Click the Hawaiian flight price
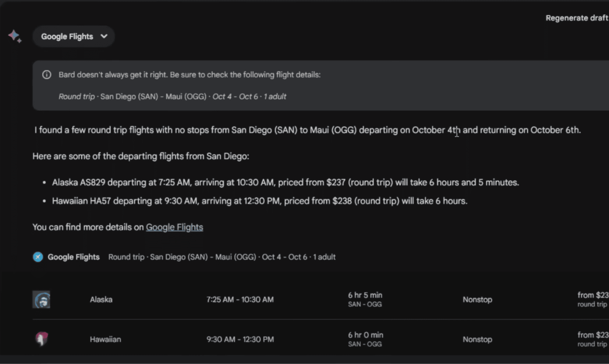The width and height of the screenshot is (609, 364). 593,335
